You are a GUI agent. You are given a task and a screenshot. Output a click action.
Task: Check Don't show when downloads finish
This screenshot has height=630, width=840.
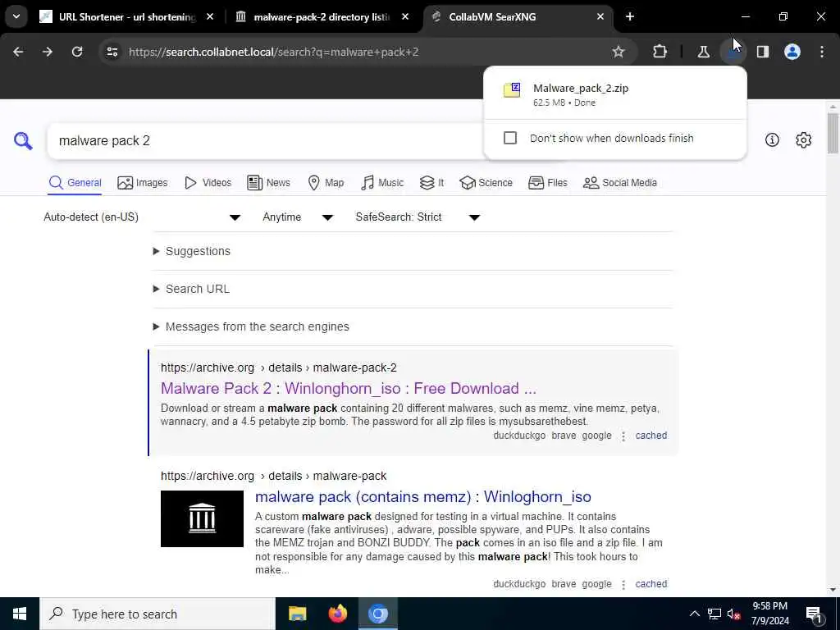510,138
